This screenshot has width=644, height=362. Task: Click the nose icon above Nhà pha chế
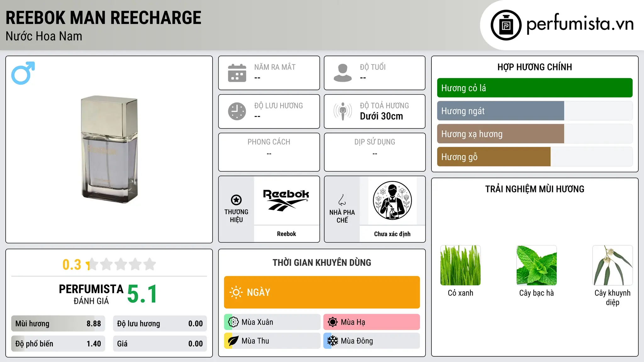342,200
